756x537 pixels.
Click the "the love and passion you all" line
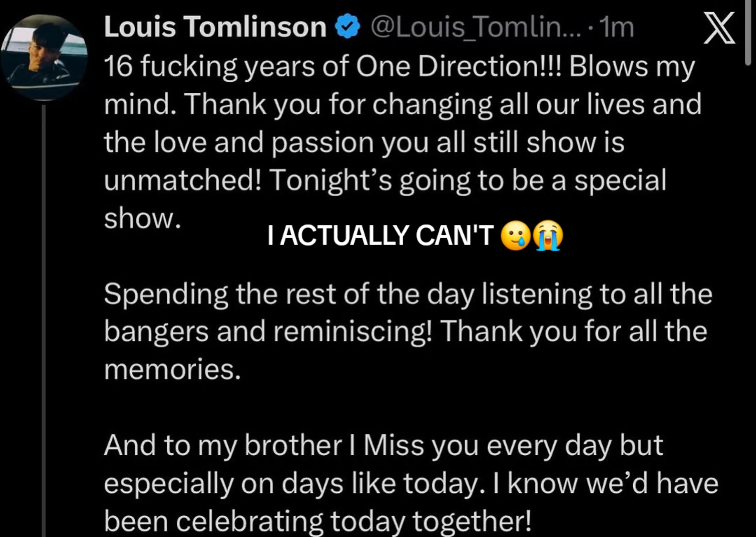tap(286, 143)
